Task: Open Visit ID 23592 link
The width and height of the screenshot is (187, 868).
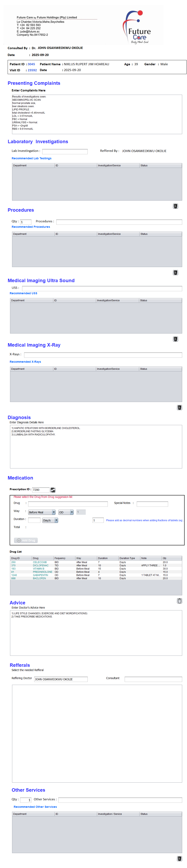Action: [32, 70]
